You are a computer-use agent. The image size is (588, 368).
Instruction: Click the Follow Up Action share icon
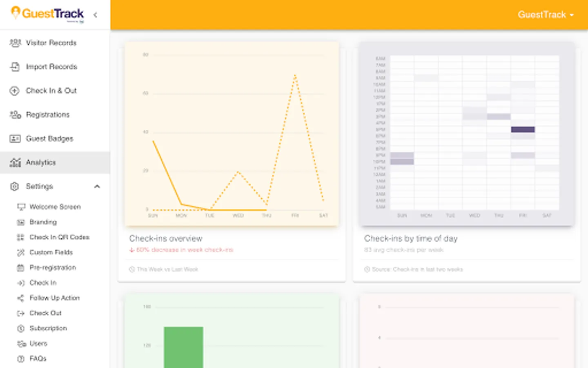pyautogui.click(x=21, y=298)
